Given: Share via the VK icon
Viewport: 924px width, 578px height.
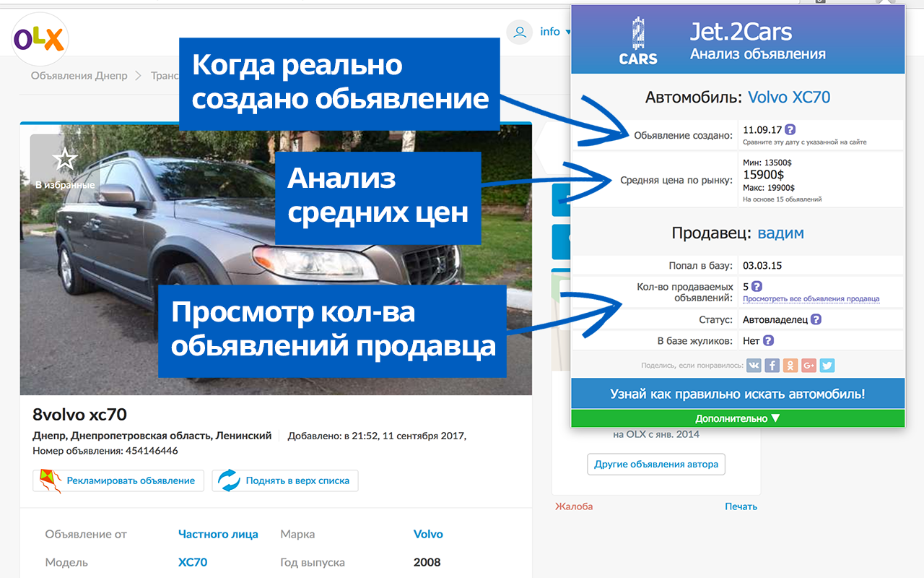Looking at the screenshot, I should 754,366.
